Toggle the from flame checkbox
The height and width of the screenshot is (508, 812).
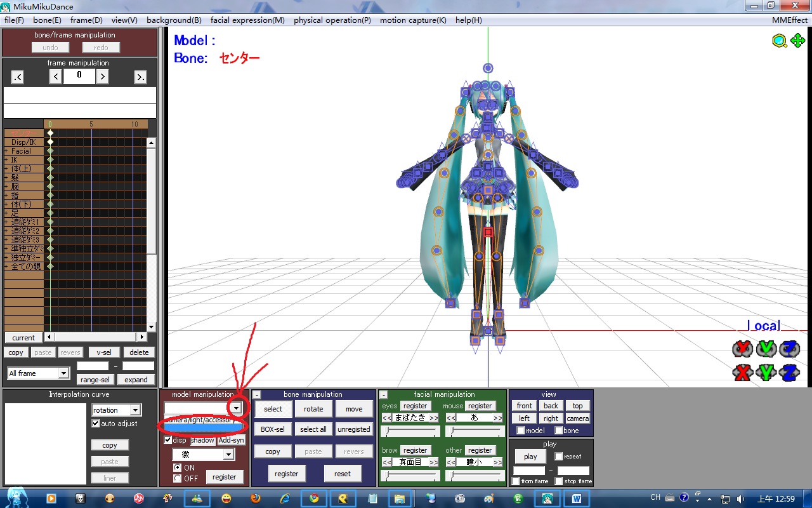click(x=516, y=481)
